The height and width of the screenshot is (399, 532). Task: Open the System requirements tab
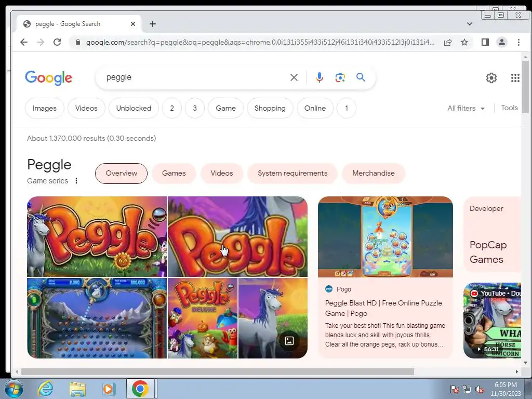tap(292, 174)
